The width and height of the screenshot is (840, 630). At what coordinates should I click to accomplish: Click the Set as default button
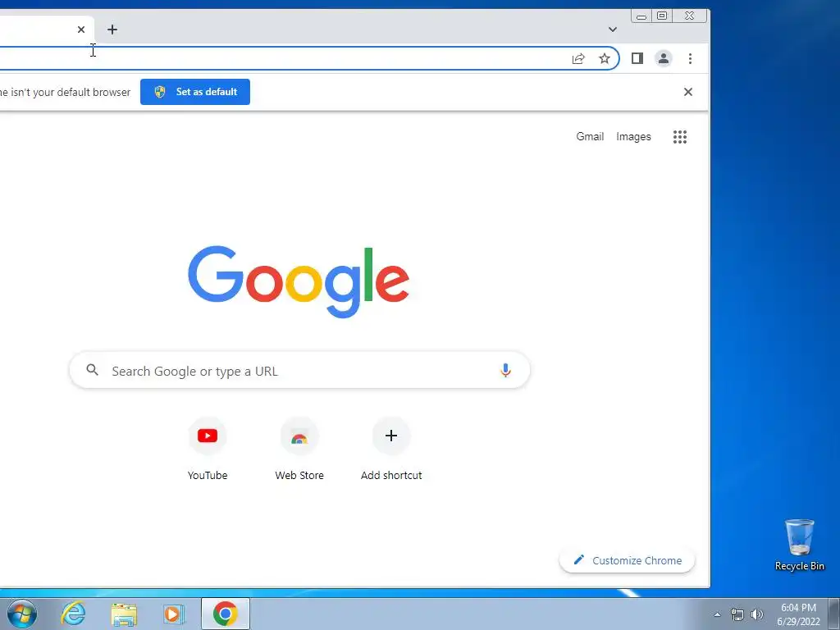point(195,92)
